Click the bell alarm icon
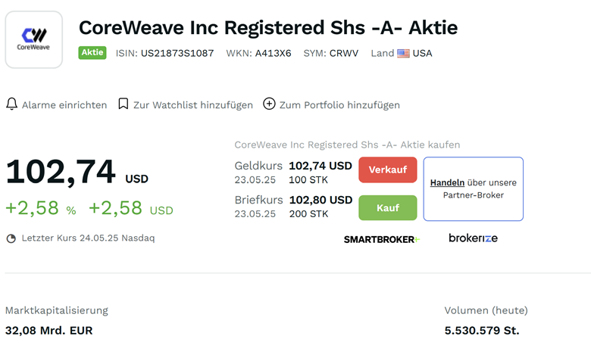Viewport: 591px width, 364px height. pos(11,104)
